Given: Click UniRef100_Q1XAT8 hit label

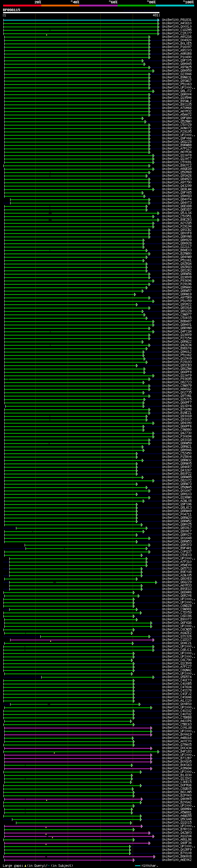Looking at the screenshot, I should coord(177,155).
